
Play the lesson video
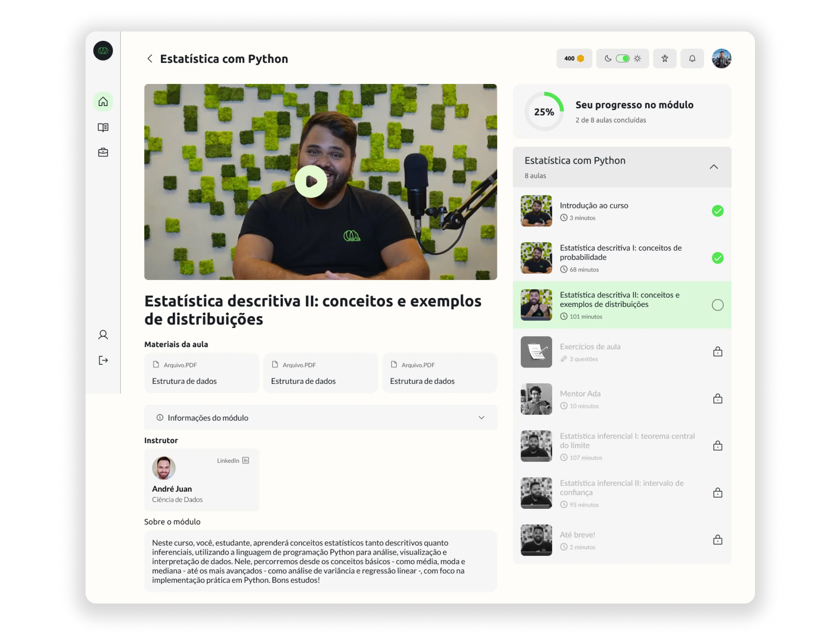(x=311, y=181)
